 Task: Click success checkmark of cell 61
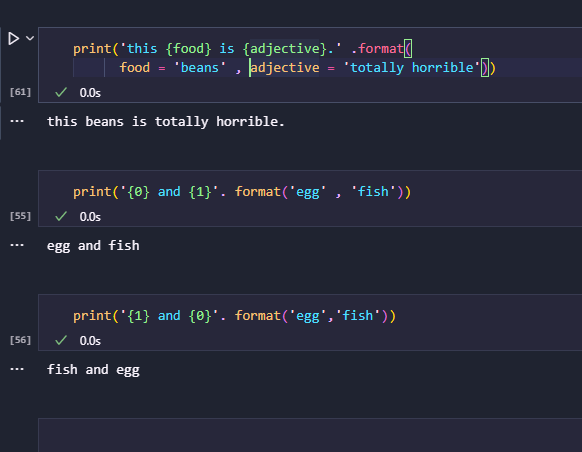pyautogui.click(x=61, y=92)
